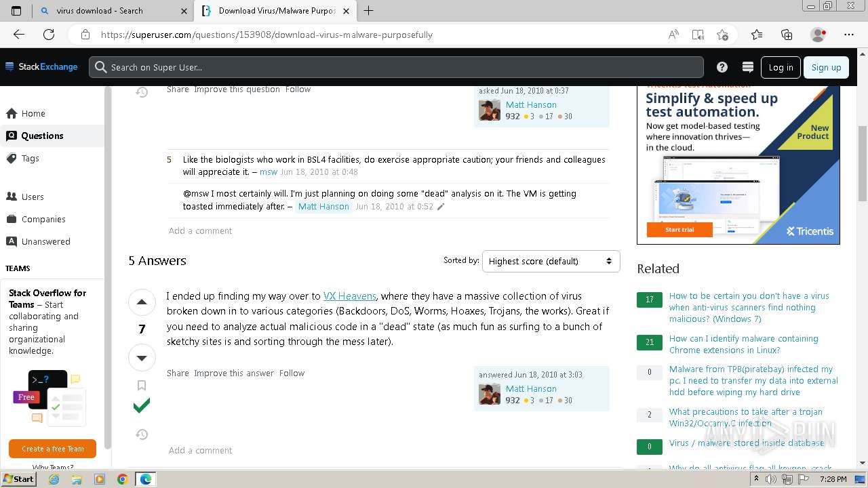Viewport: 868px width, 488px height.
Task: View site information via the lock icon
Action: [x=85, y=35]
